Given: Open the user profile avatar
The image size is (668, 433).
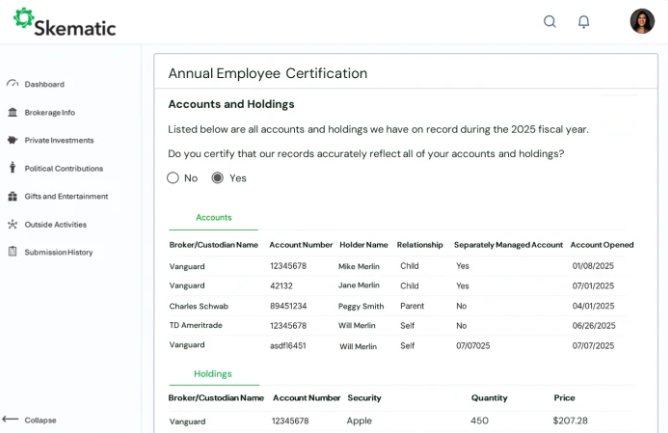Looking at the screenshot, I should pyautogui.click(x=641, y=21).
